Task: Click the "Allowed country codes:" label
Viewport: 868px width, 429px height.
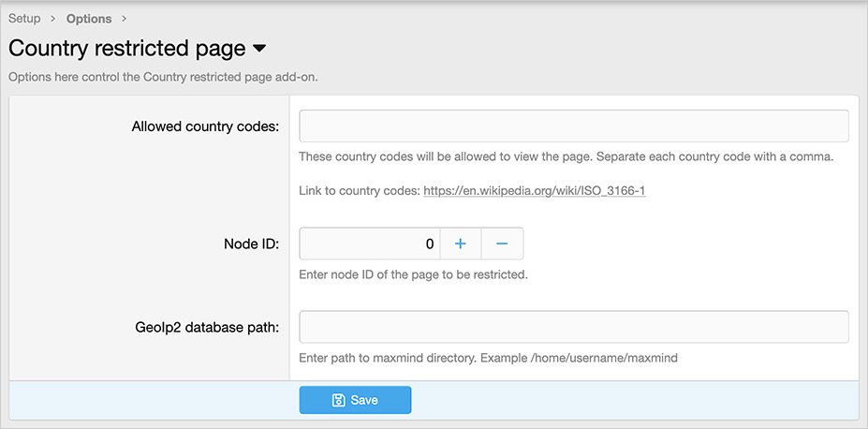Action: pyautogui.click(x=205, y=126)
